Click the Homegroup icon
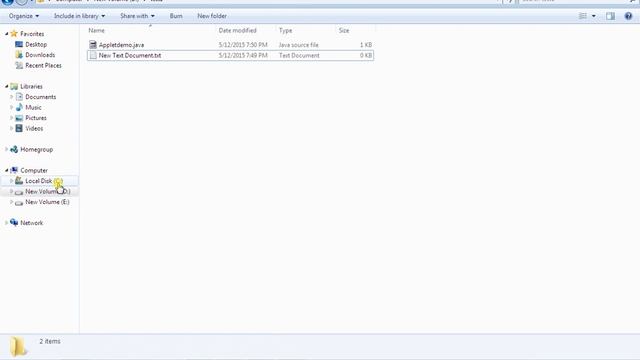This screenshot has height=360, width=640. pos(14,150)
